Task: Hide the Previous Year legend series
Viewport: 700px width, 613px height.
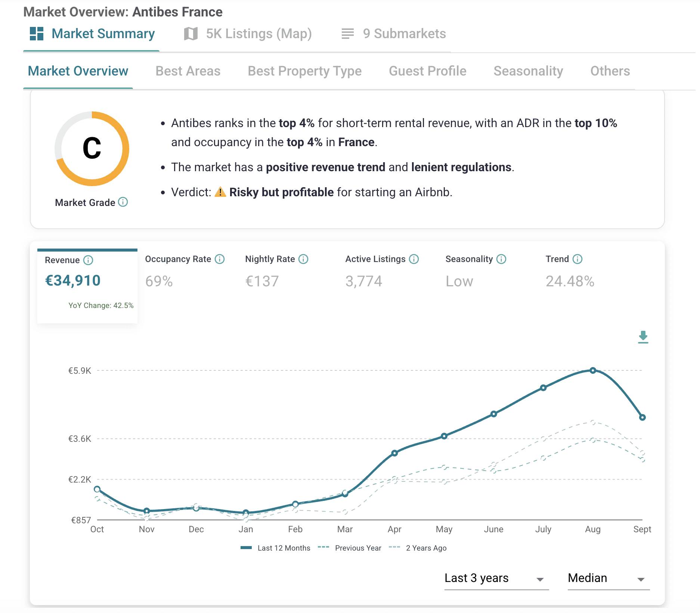Action: 350,548
